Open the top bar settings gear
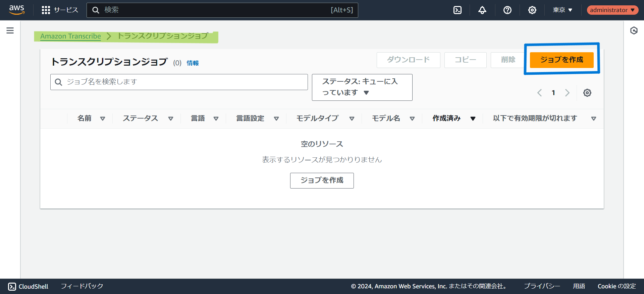The width and height of the screenshot is (644, 294). click(532, 10)
